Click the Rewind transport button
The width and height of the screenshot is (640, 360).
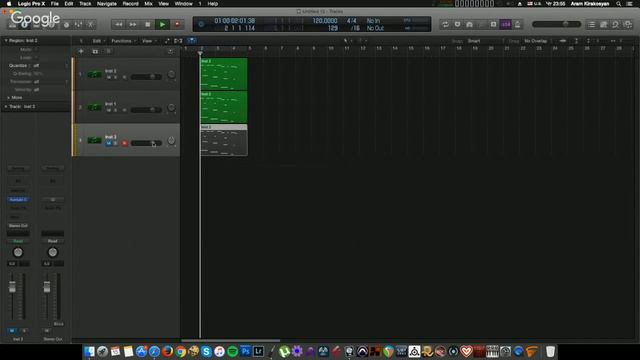(x=119, y=24)
